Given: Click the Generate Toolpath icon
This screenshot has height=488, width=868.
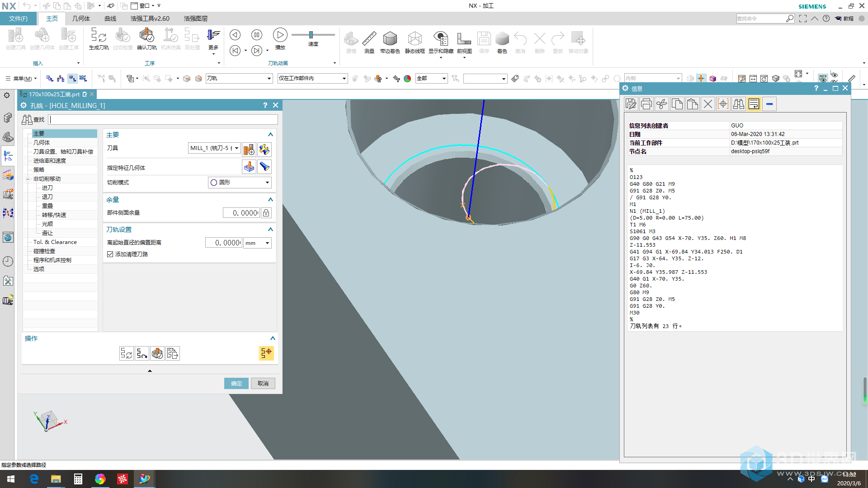Looking at the screenshot, I should pos(126,353).
